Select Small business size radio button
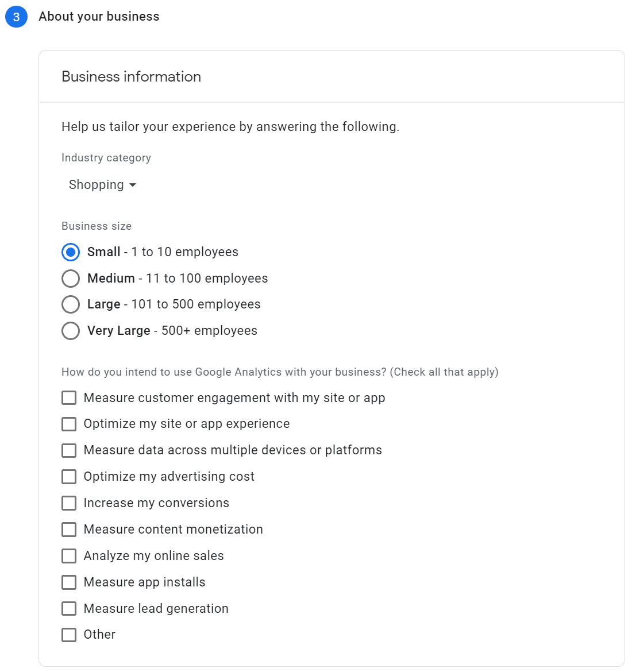The height and width of the screenshot is (672, 632). click(x=71, y=252)
